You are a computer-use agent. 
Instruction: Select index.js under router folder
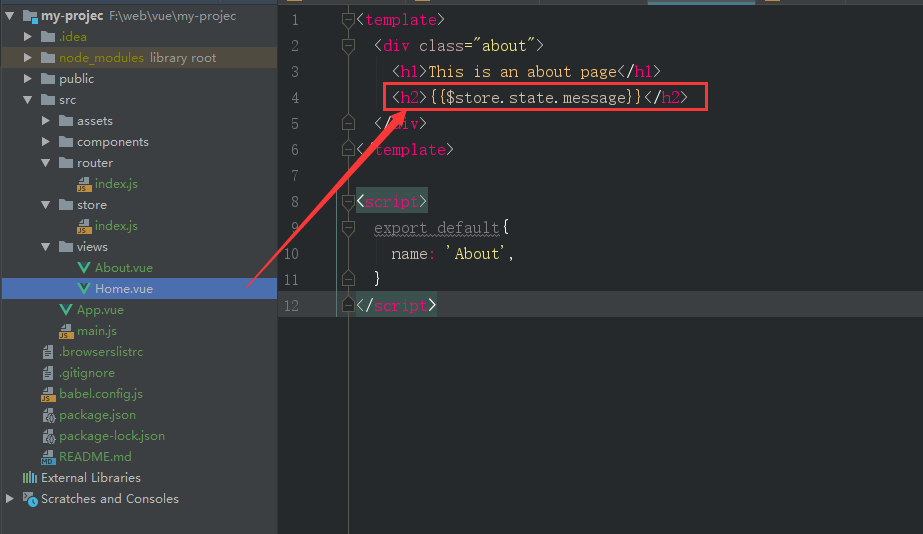(116, 184)
